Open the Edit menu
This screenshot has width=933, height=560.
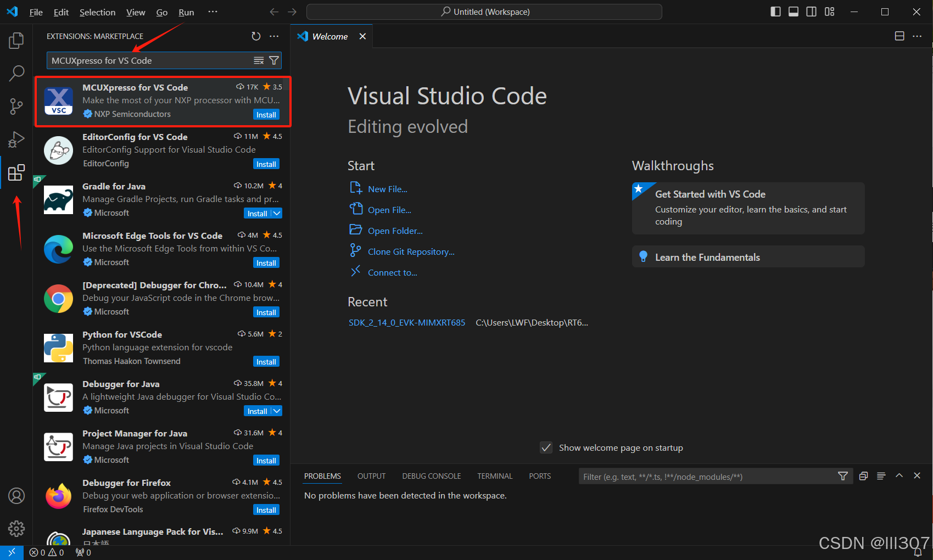click(x=61, y=12)
